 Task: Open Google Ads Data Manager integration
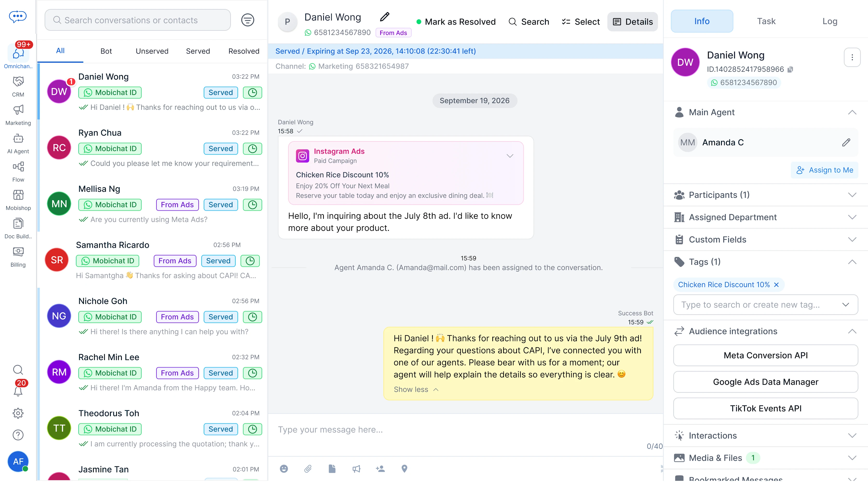point(766,382)
